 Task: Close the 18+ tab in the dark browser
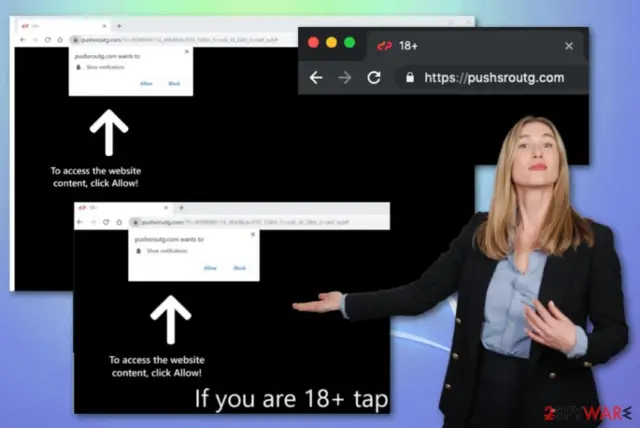click(x=569, y=46)
